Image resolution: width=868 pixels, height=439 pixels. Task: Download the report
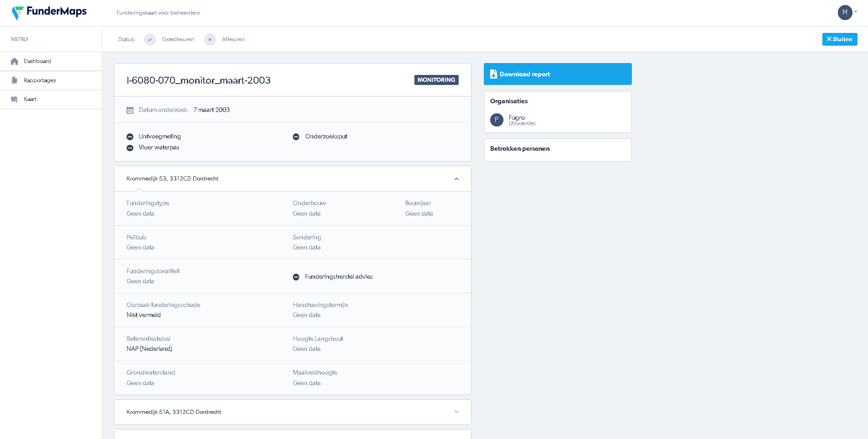click(557, 74)
